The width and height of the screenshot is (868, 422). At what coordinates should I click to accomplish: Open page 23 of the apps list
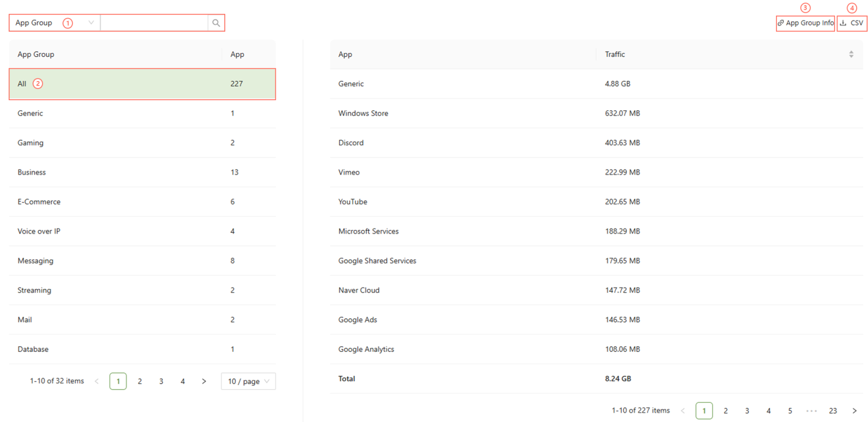click(x=832, y=411)
